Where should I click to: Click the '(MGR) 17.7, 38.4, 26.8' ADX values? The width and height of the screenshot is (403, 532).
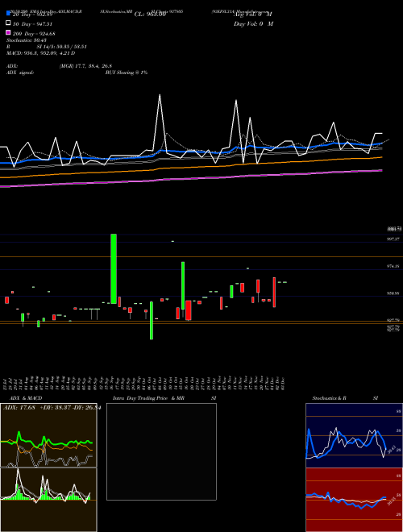[x=85, y=66]
